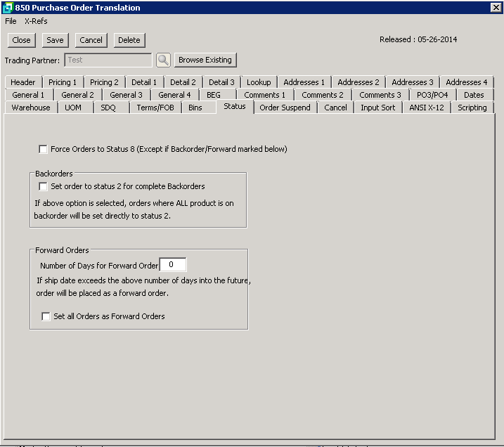Image resolution: width=504 pixels, height=447 pixels.
Task: Click the Number of Days for Forward Order field
Action: pos(173,265)
